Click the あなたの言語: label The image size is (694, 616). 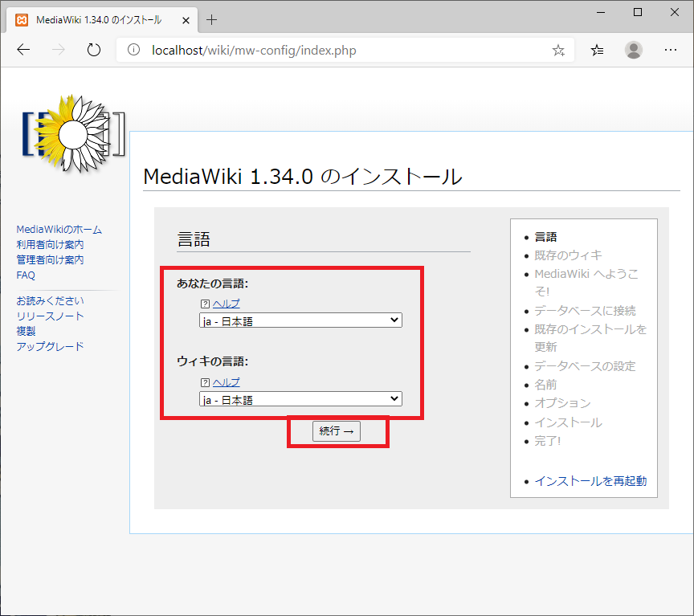(212, 284)
